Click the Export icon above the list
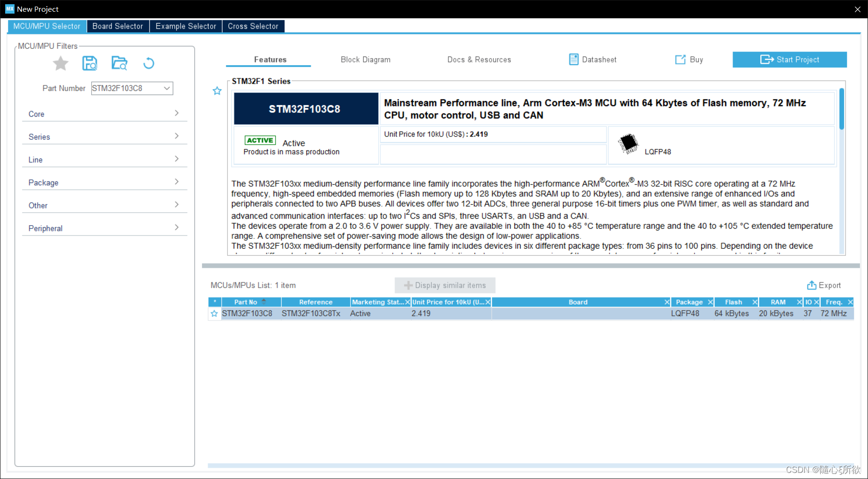 [x=812, y=285]
